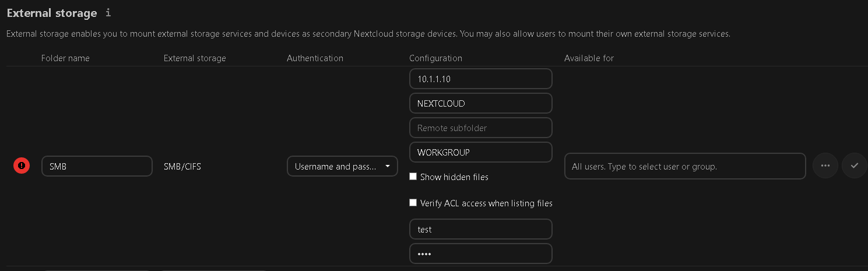Click the Available for column header

pos(589,58)
